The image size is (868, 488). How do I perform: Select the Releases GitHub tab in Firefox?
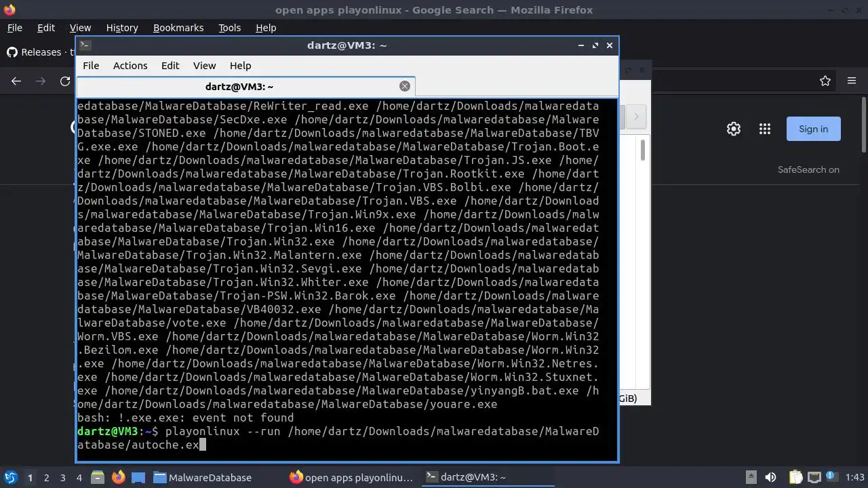39,52
